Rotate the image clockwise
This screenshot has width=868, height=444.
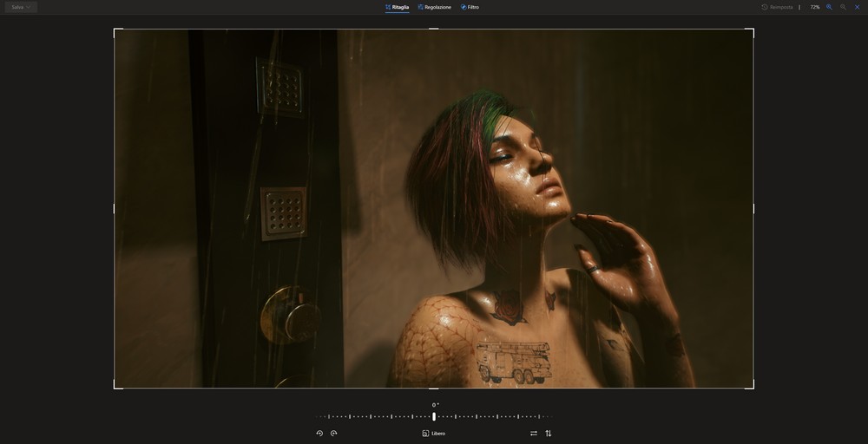[334, 433]
